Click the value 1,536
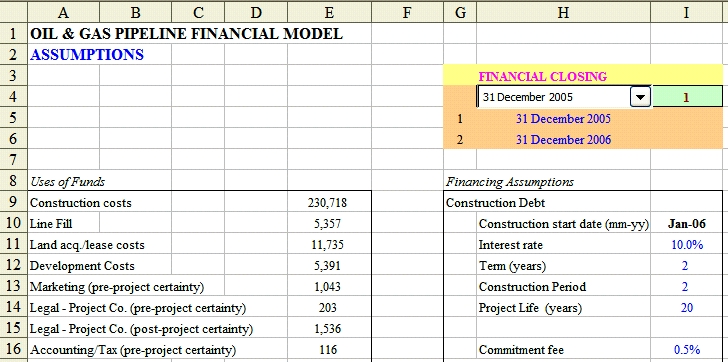 point(327,329)
